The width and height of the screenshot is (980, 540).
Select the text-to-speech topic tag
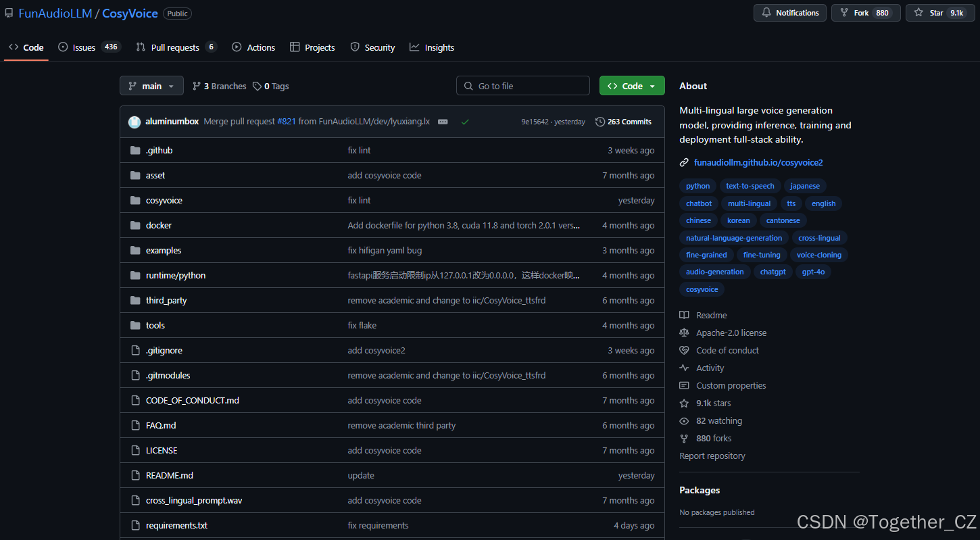pyautogui.click(x=750, y=186)
